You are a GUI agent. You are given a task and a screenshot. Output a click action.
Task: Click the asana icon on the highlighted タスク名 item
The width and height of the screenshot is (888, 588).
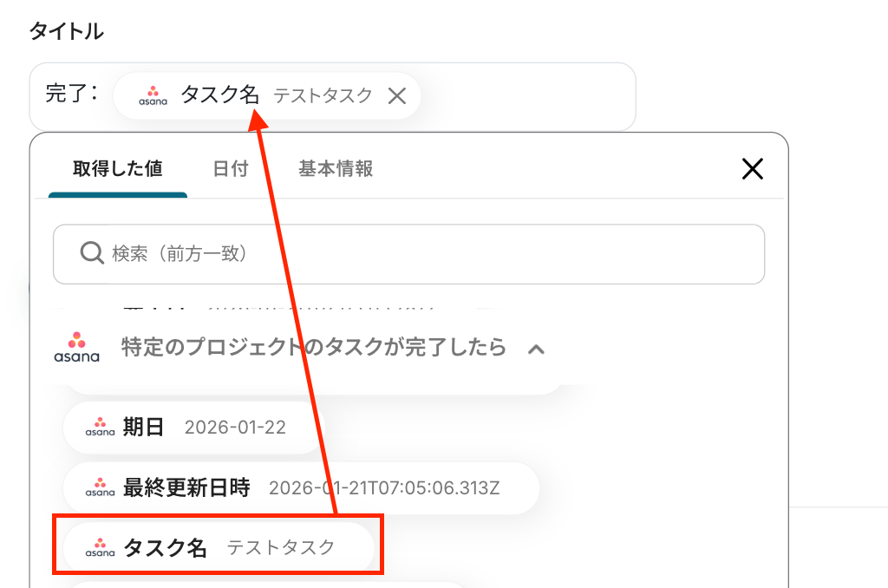pos(100,548)
